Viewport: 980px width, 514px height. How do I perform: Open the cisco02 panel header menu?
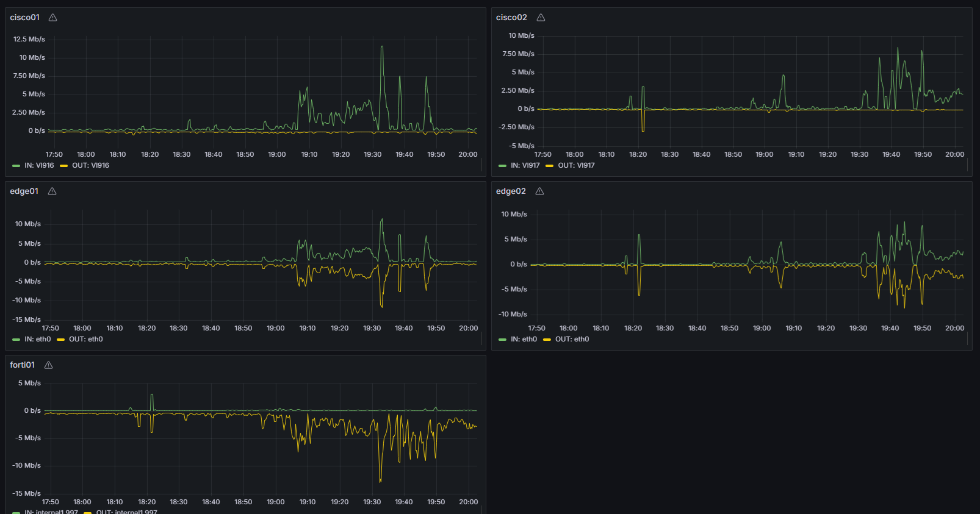click(x=511, y=18)
